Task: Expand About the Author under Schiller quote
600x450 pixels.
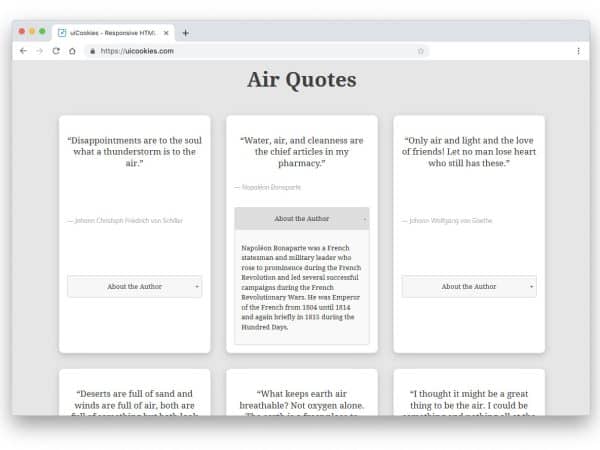Action: click(x=135, y=287)
